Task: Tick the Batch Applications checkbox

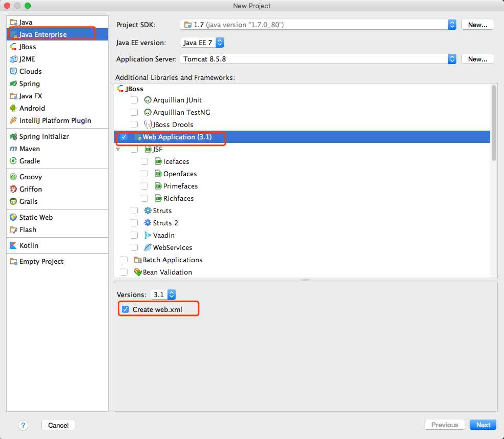Action: (124, 260)
